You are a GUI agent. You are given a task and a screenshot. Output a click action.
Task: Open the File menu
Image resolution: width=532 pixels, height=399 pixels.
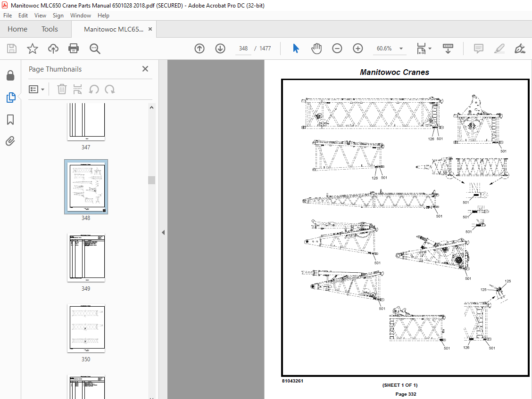[x=8, y=16]
